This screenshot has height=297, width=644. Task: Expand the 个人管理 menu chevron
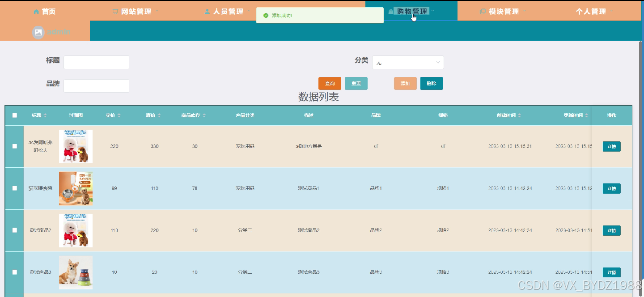(x=611, y=11)
